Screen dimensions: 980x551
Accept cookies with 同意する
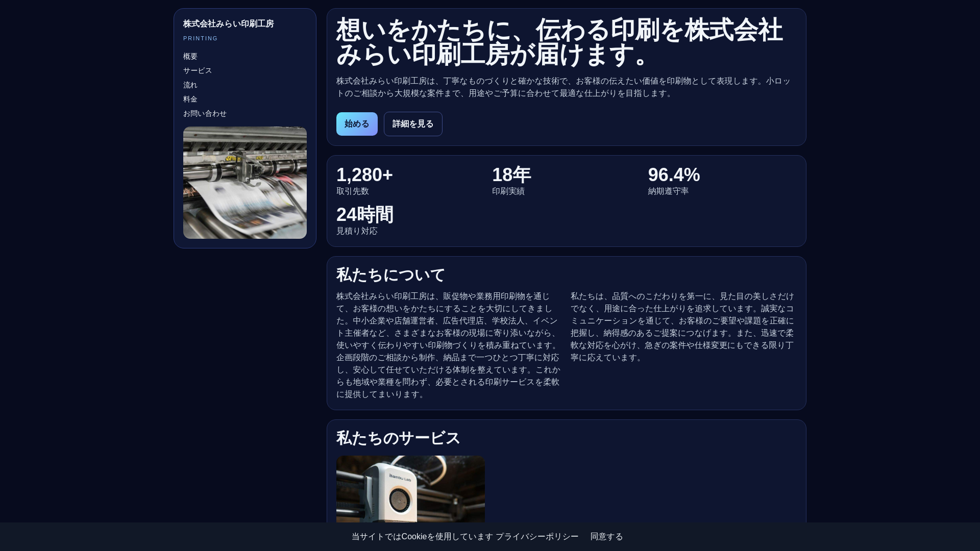(606, 537)
